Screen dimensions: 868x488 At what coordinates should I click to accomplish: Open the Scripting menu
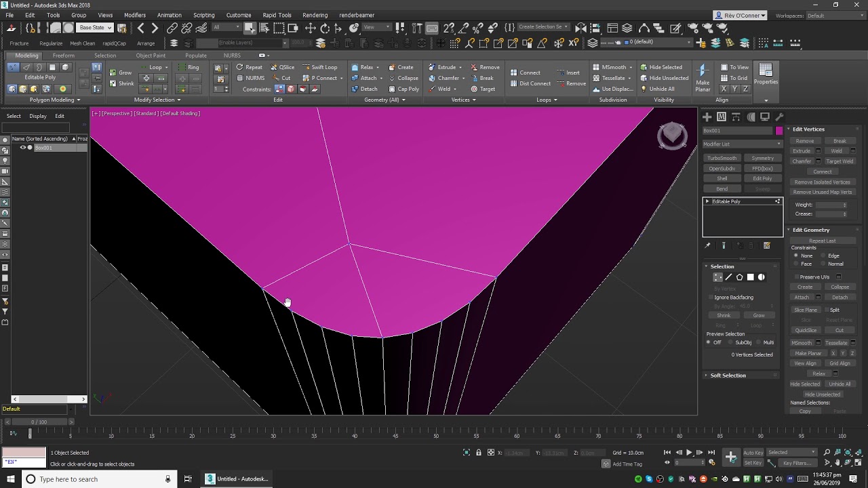click(203, 15)
